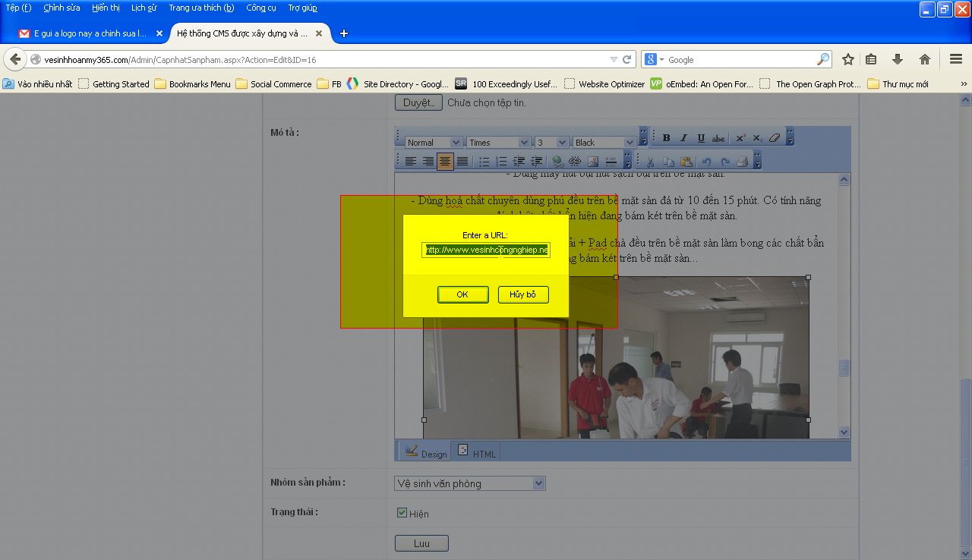Click the insert image icon
This screenshot has width=972, height=560.
pos(593,161)
